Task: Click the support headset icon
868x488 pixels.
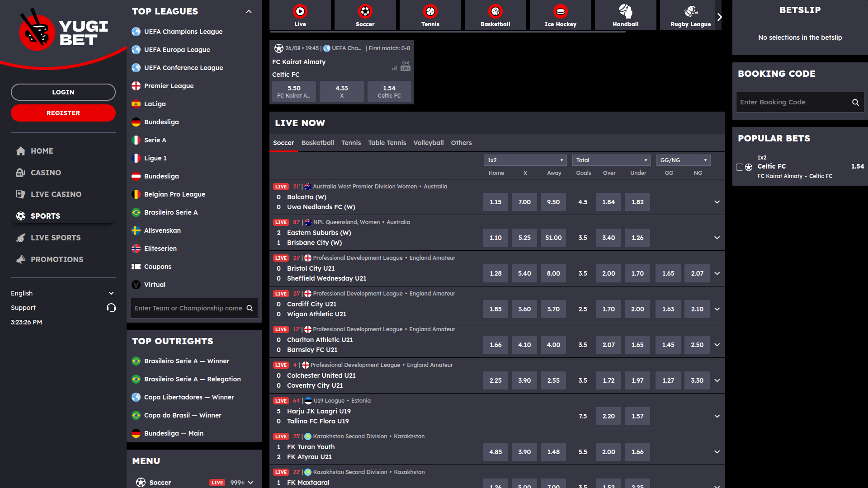Action: coord(111,308)
